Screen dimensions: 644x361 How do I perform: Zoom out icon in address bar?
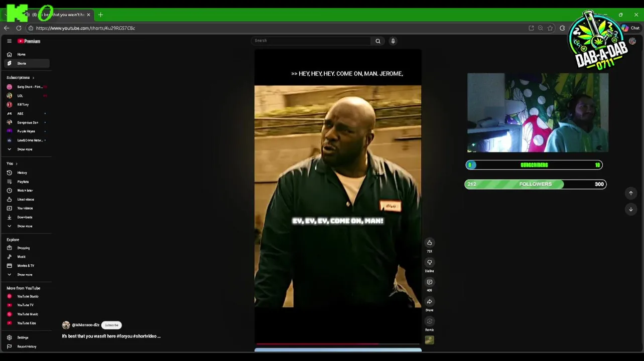click(x=541, y=28)
